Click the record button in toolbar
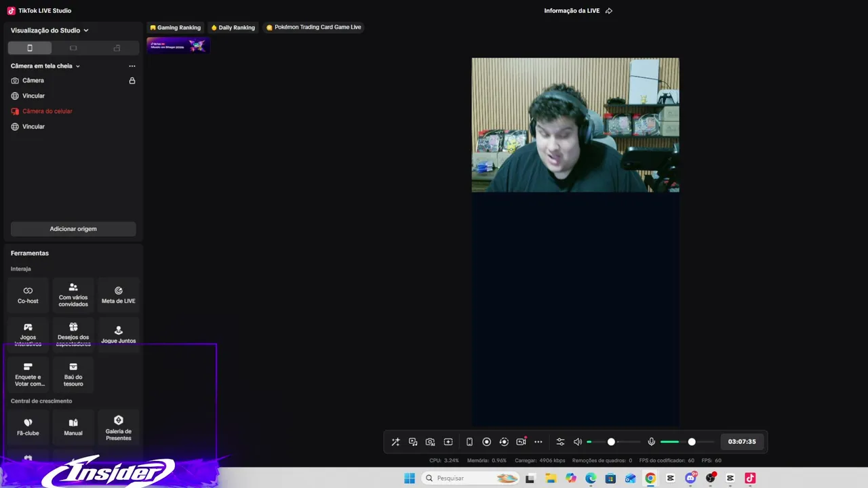The image size is (868, 488). click(x=486, y=442)
